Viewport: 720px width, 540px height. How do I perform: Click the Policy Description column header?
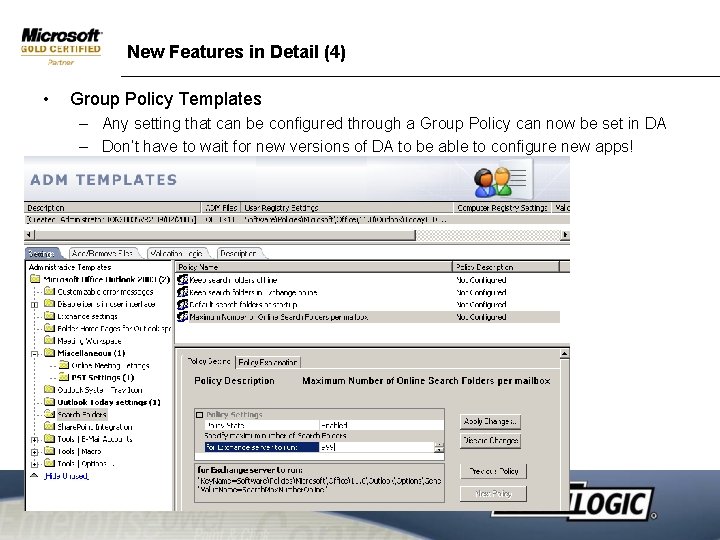(506, 267)
